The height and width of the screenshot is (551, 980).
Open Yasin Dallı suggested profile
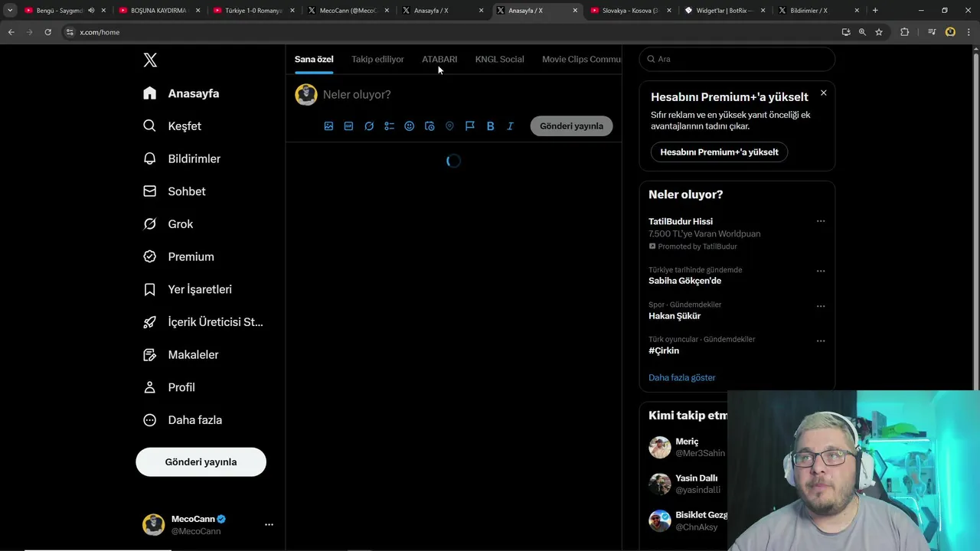click(697, 478)
